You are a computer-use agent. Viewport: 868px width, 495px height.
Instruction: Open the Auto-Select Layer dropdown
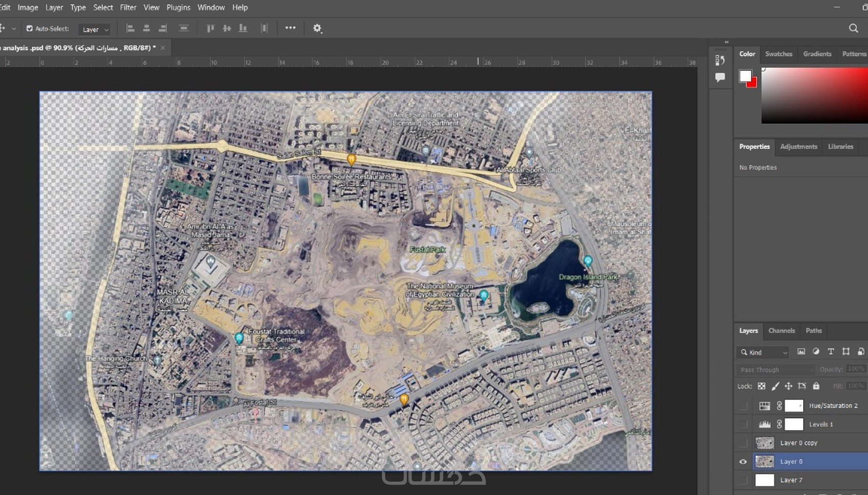point(94,30)
